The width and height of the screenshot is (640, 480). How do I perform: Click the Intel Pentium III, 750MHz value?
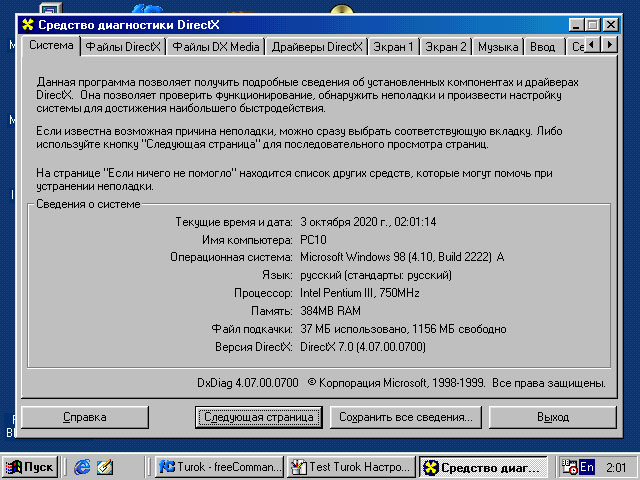(x=360, y=293)
